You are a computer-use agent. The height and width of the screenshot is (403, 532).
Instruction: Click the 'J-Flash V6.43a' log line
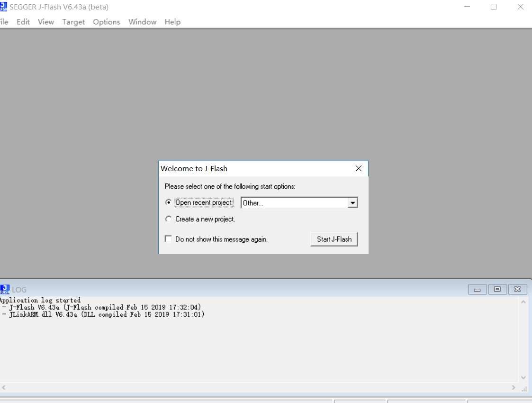point(101,307)
